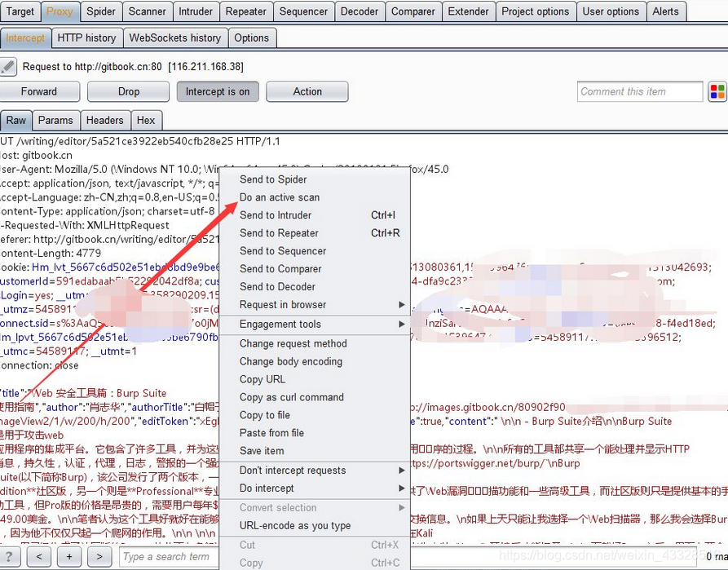Click the Drop button
The image size is (728, 570).
tap(129, 91)
